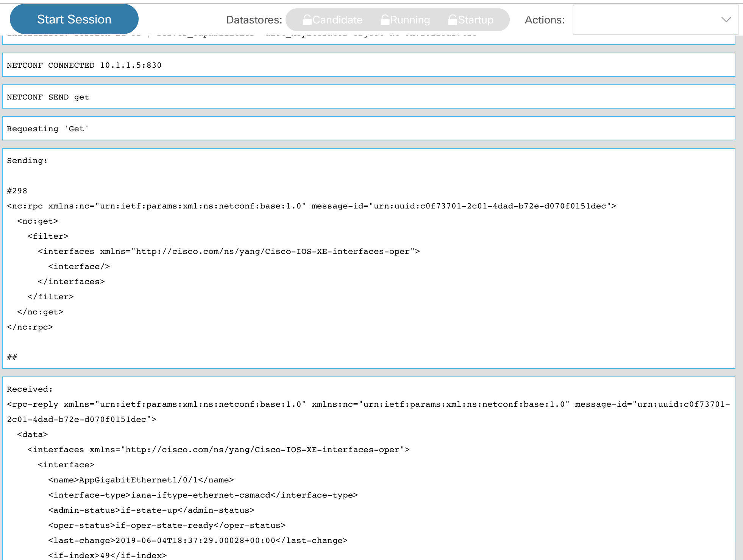
Task: Click the Running datastore lock icon
Action: click(x=385, y=20)
